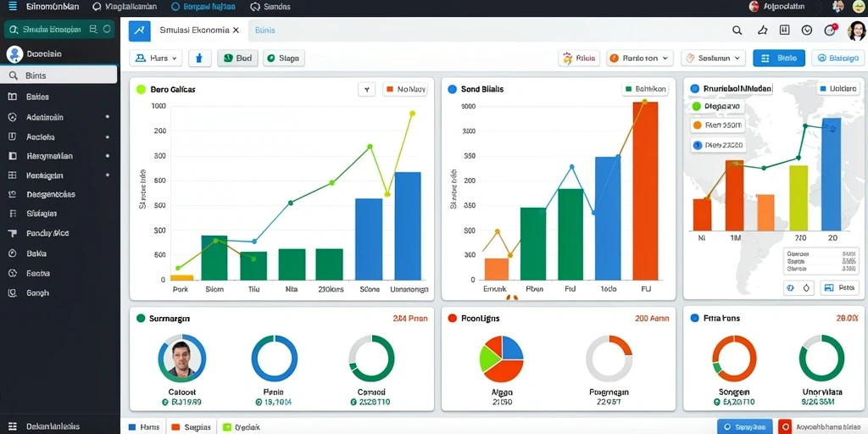Open the Seatamn dropdown menu

(713, 58)
